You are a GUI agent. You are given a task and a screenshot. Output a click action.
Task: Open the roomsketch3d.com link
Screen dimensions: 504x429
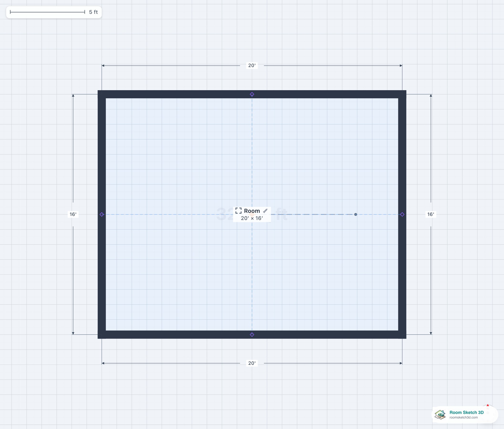click(464, 418)
